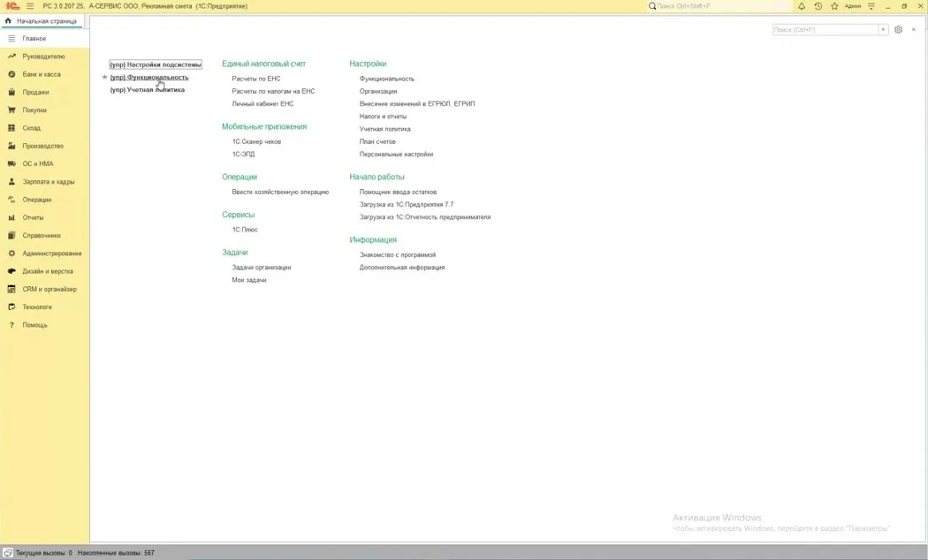
Task: Click the Банк и касса coin icon
Action: (x=11, y=74)
